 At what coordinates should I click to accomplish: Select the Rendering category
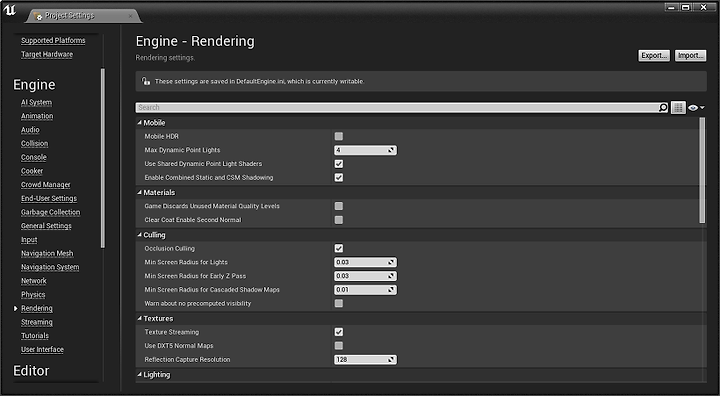(37, 308)
